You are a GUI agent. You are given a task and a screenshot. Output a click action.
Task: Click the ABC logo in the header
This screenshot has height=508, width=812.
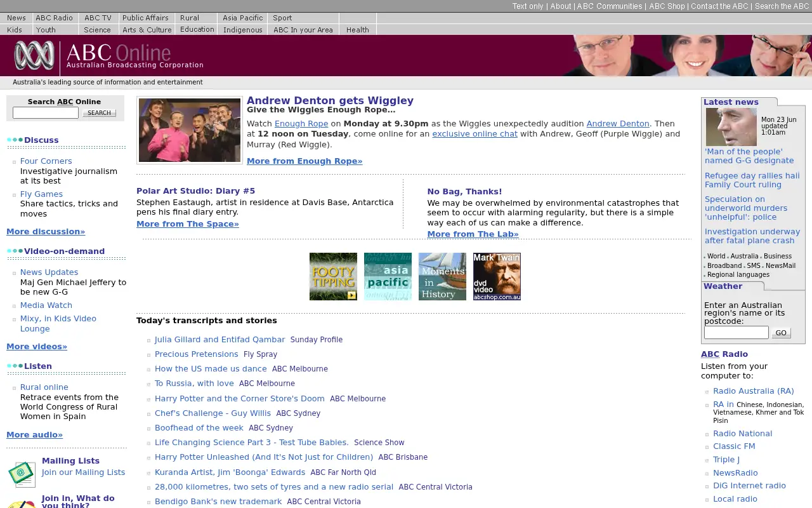(34, 55)
